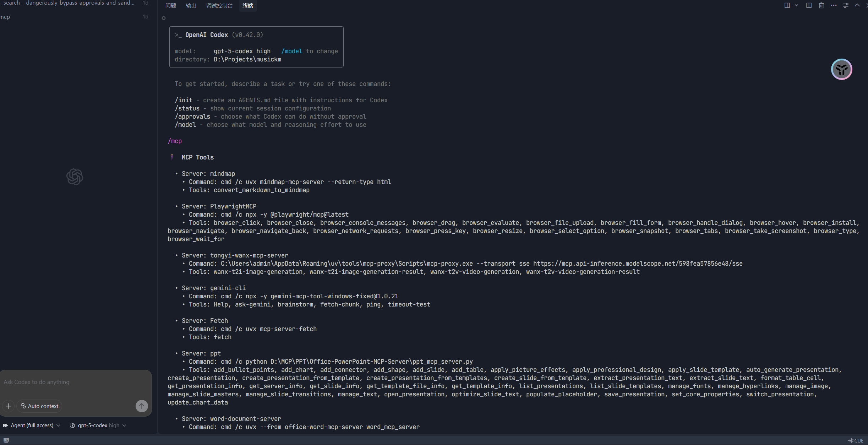868x445 pixels.
Task: Focus the Ask Codex input field
Action: pyautogui.click(x=71, y=382)
